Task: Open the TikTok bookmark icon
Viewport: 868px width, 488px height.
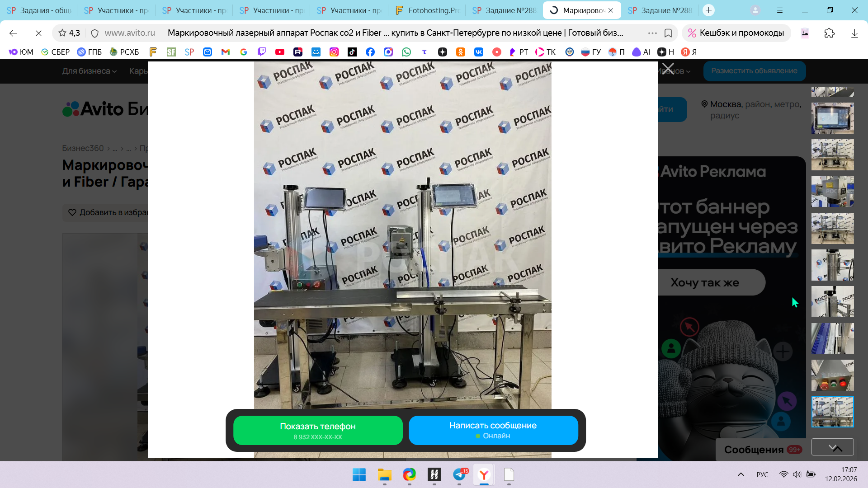Action: [352, 52]
